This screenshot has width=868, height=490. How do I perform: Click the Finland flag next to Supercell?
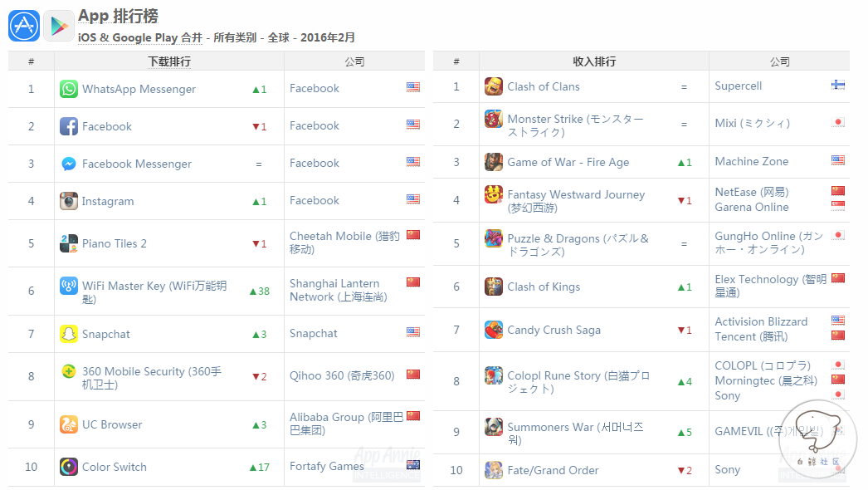coord(838,83)
